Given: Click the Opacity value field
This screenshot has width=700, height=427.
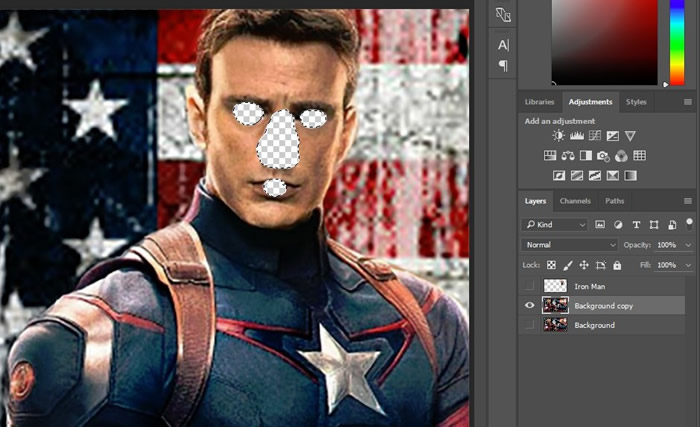Looking at the screenshot, I should tap(667, 245).
